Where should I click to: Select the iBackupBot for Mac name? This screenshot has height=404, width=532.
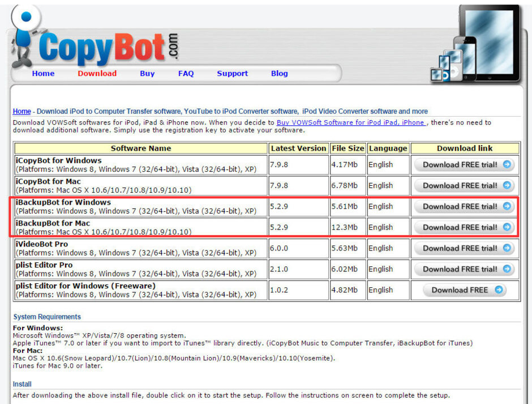(x=53, y=223)
